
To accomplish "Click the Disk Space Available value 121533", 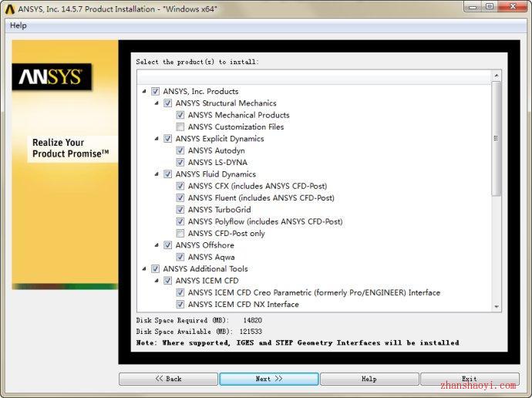I will coord(251,332).
